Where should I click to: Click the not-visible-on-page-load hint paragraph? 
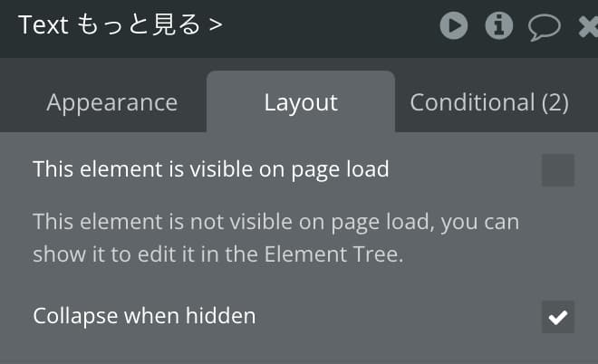point(276,238)
